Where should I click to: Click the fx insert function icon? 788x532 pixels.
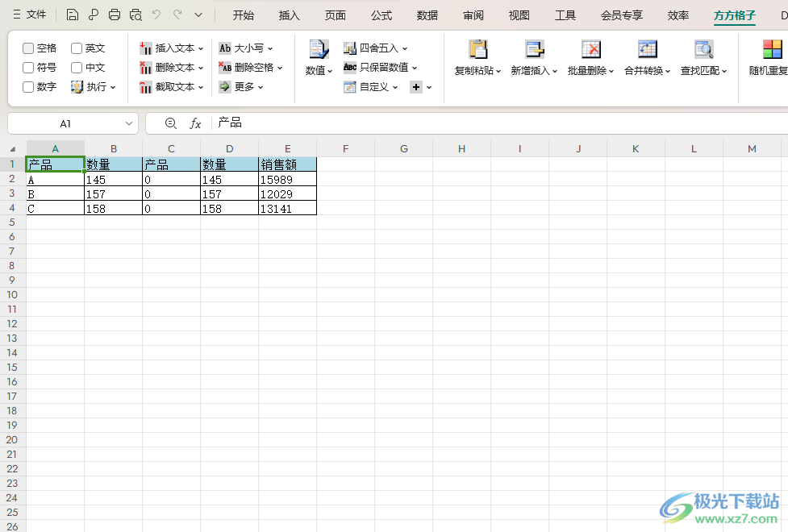(x=195, y=123)
